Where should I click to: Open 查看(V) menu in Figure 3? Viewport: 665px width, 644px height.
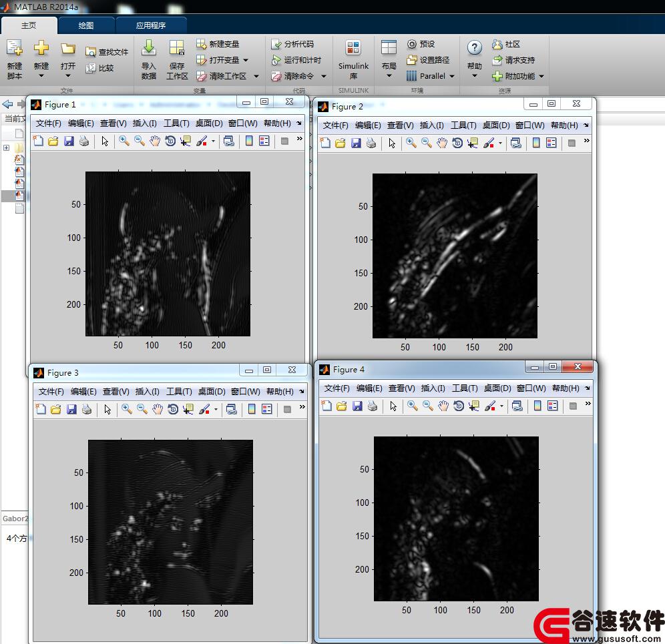[x=116, y=392]
